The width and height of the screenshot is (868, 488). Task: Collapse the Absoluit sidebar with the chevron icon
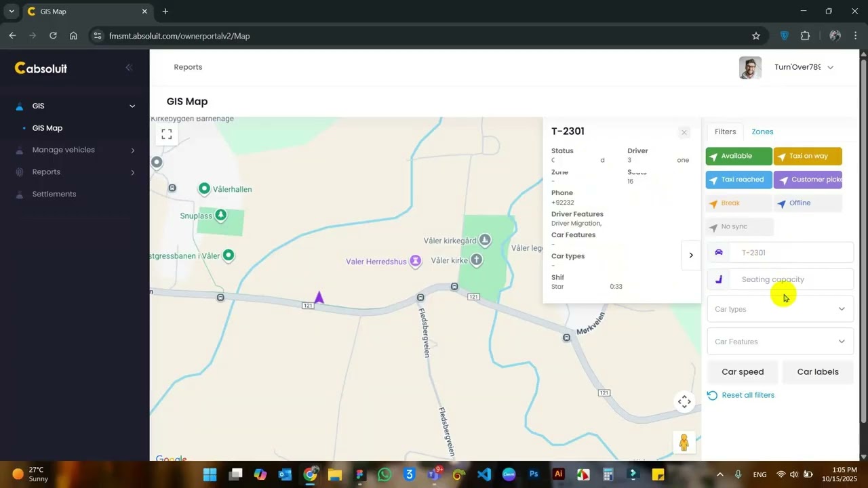pos(129,68)
